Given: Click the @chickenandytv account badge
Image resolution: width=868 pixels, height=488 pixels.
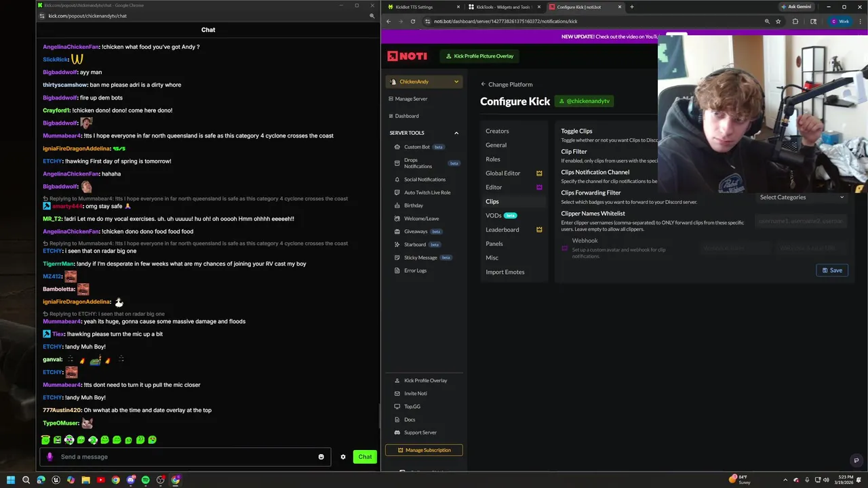Looking at the screenshot, I should 584,101.
